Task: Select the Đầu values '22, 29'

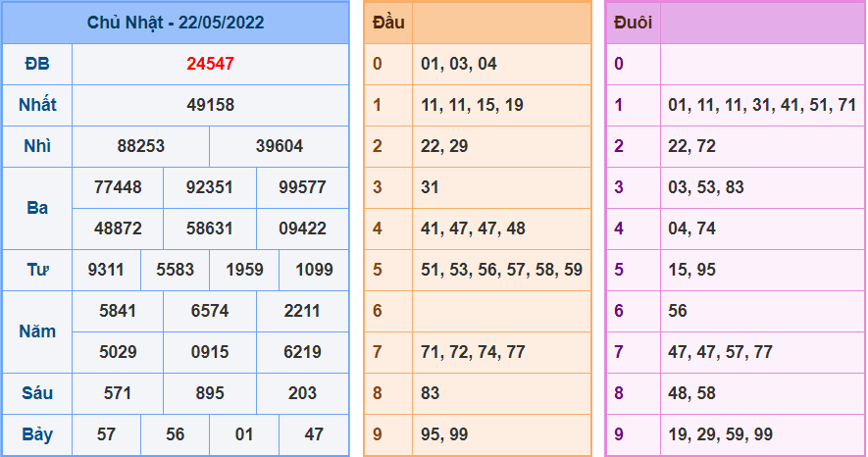Action: click(444, 146)
